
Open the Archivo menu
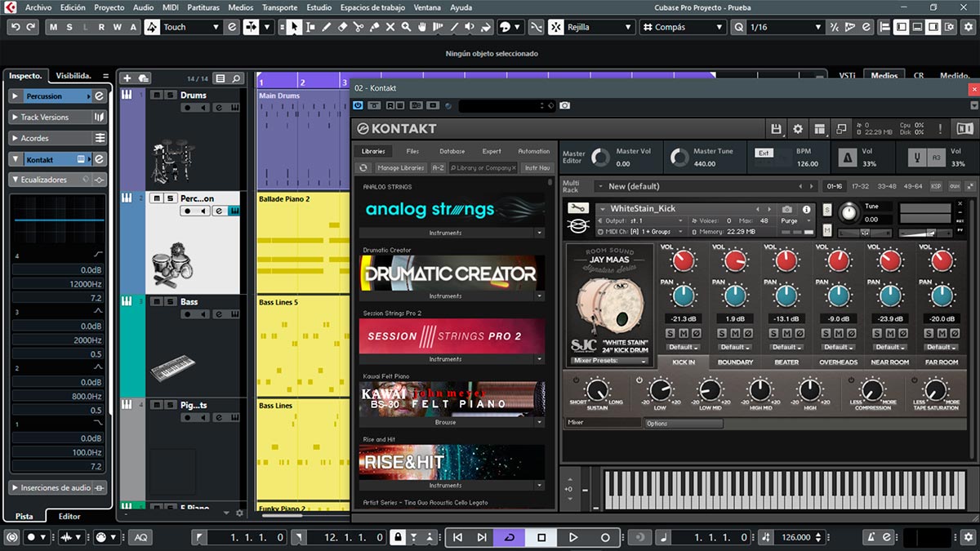[x=38, y=7]
